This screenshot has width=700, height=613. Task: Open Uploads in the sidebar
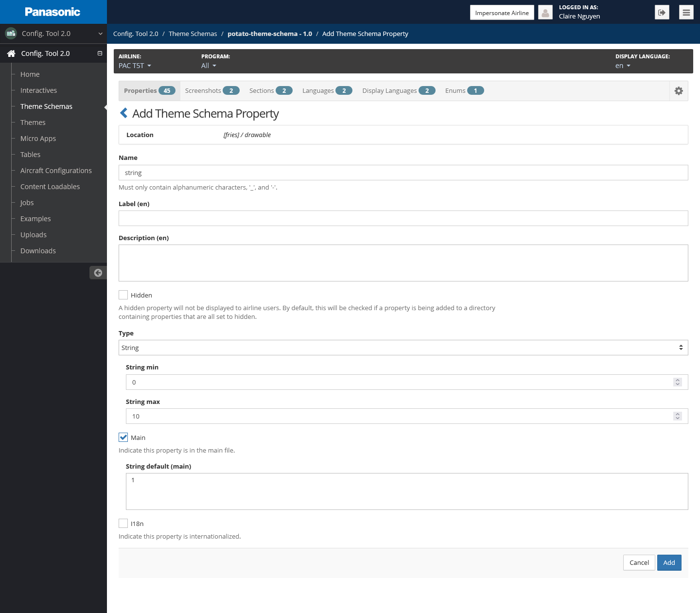[34, 235]
